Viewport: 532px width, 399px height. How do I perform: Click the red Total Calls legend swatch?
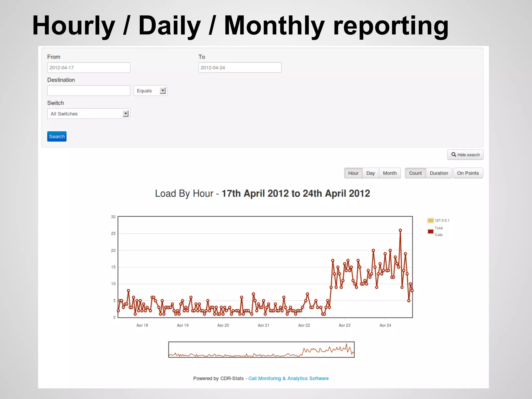click(430, 231)
